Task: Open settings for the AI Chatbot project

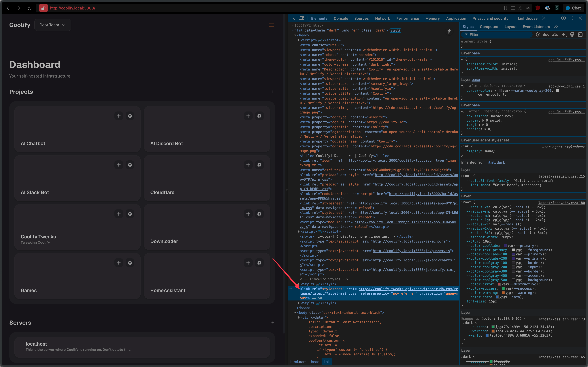Action: coord(130,116)
